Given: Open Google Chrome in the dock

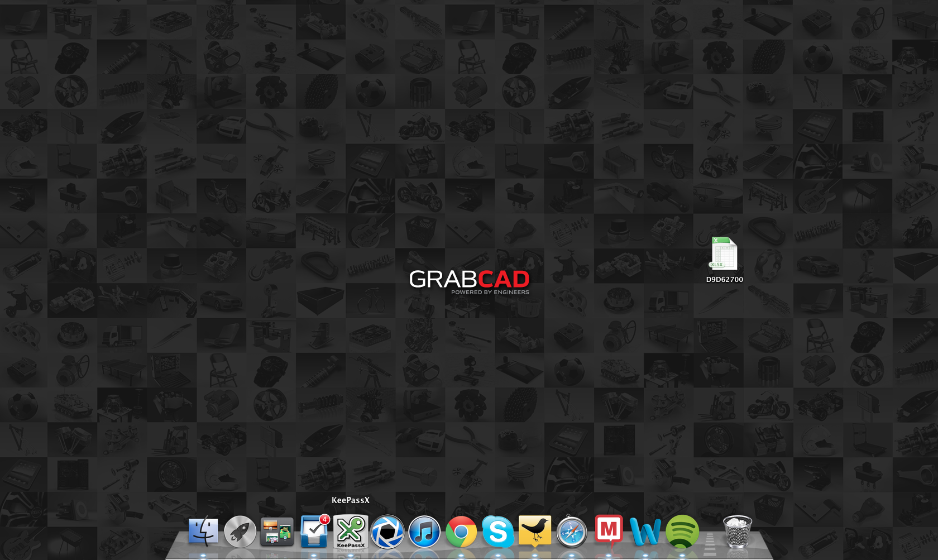Looking at the screenshot, I should click(x=461, y=532).
